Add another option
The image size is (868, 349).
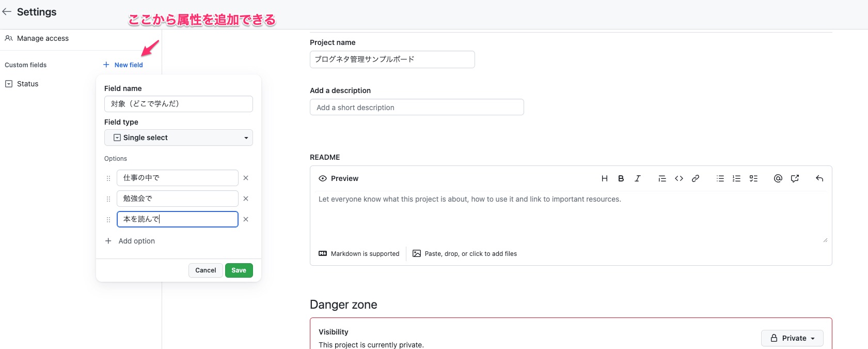130,241
